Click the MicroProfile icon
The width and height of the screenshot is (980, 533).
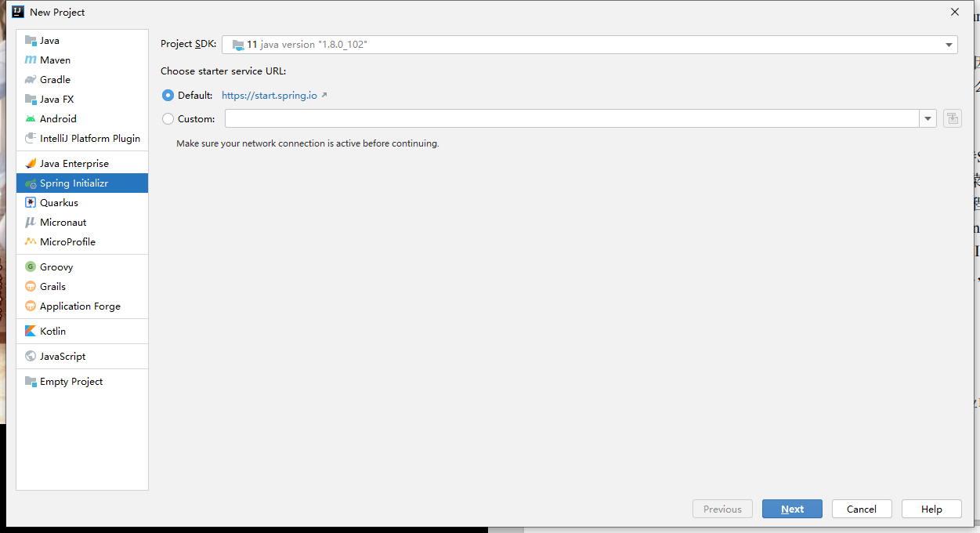31,242
